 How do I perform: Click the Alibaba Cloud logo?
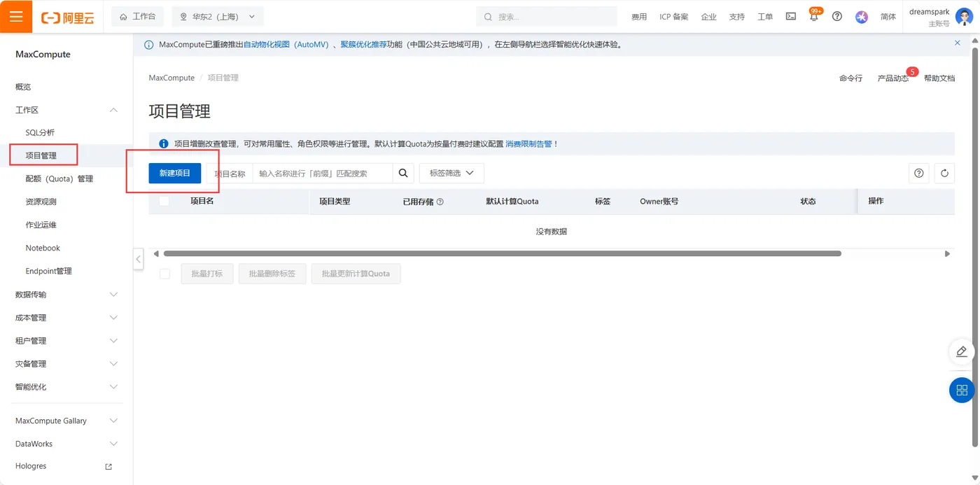pos(68,17)
